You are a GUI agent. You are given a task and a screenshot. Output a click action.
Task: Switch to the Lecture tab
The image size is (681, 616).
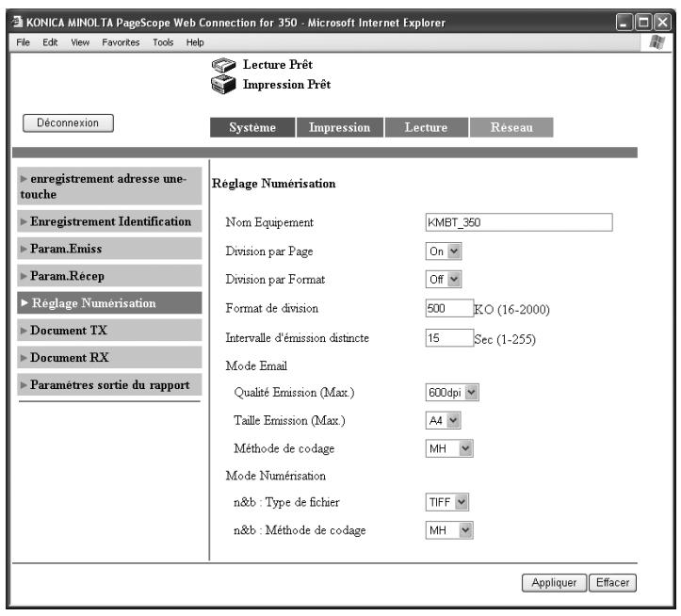(426, 127)
